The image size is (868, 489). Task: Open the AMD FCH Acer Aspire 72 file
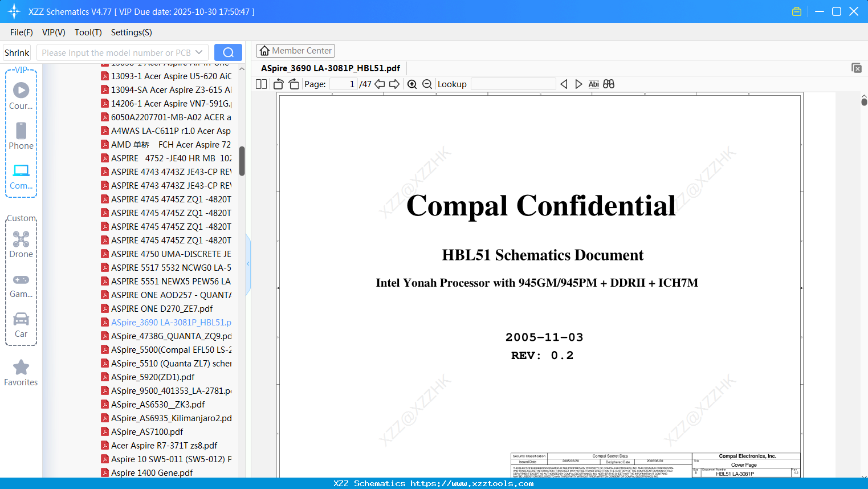[166, 145]
